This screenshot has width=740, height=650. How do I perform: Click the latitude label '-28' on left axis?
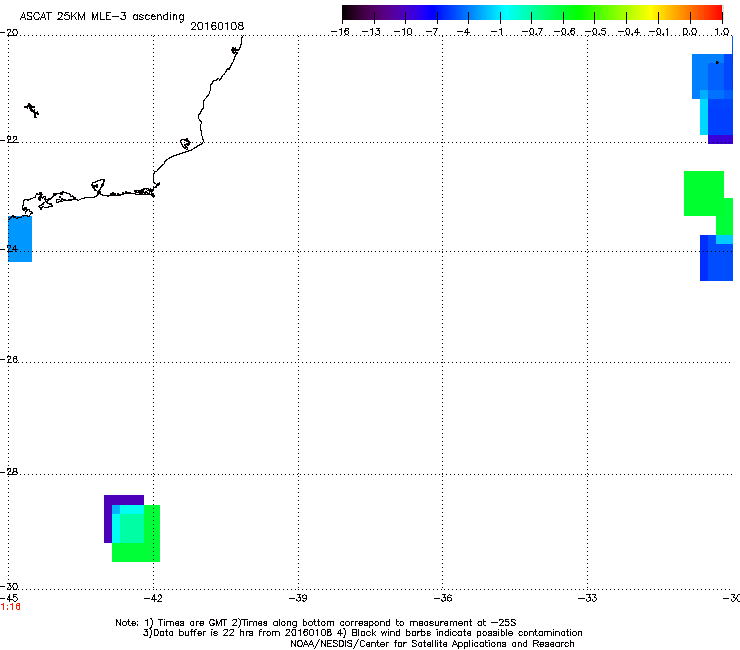tap(9, 472)
